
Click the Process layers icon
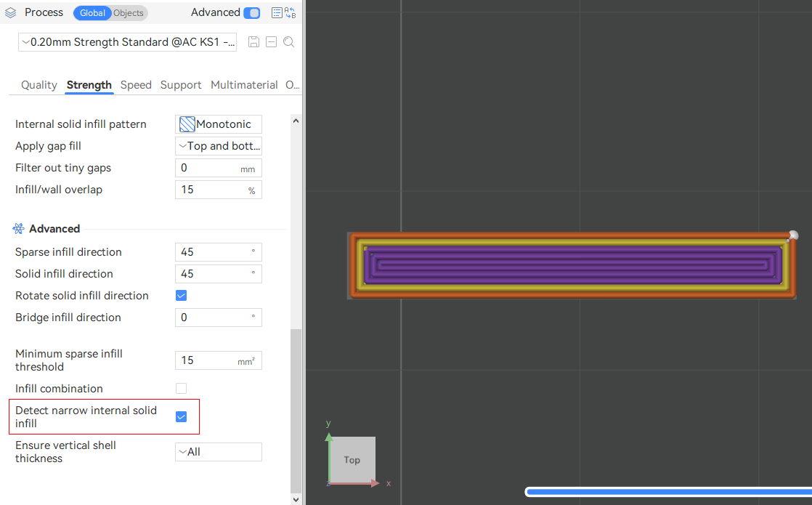click(10, 13)
